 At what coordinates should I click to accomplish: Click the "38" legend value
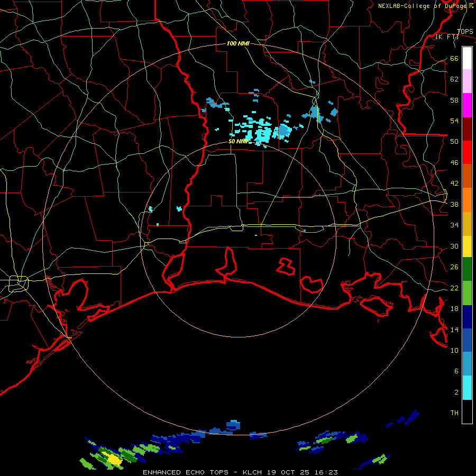click(454, 205)
